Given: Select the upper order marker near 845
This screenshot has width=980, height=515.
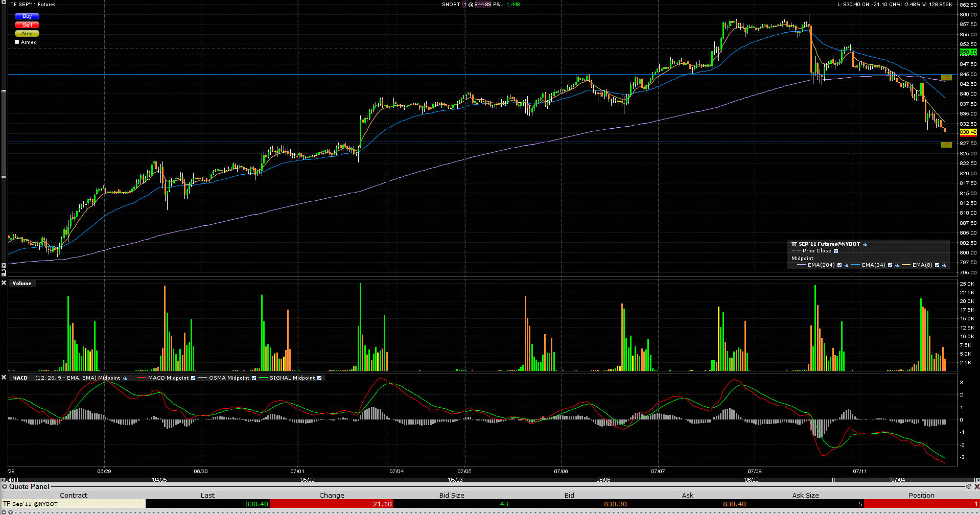Looking at the screenshot, I should click(946, 78).
